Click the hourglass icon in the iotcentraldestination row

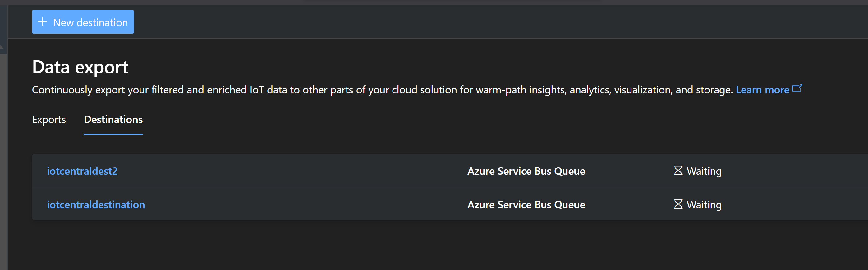pyautogui.click(x=677, y=204)
